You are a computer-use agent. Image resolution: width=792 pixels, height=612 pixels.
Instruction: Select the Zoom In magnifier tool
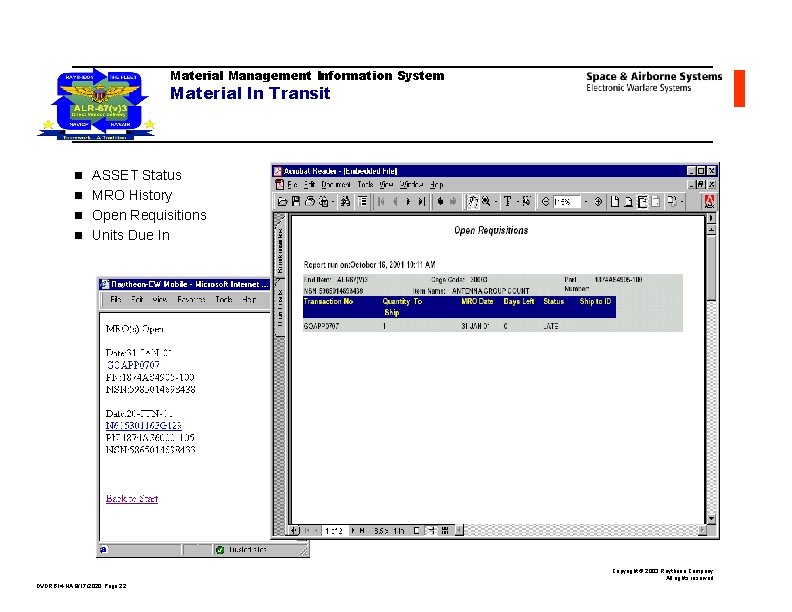pos(486,201)
